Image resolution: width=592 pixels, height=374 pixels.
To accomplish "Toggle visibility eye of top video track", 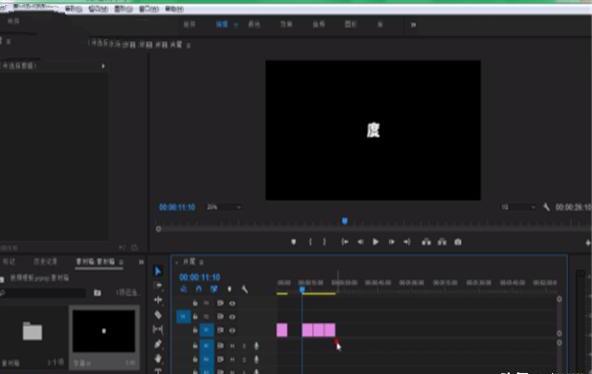I will (232, 303).
